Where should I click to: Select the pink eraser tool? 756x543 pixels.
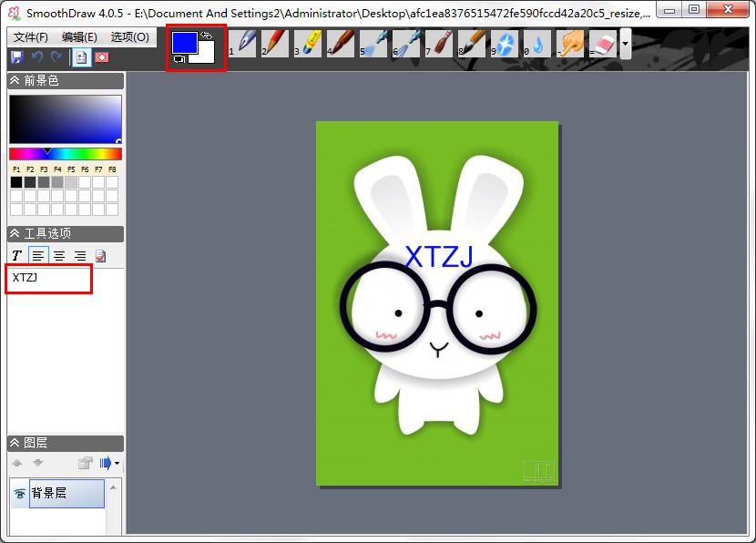click(603, 44)
